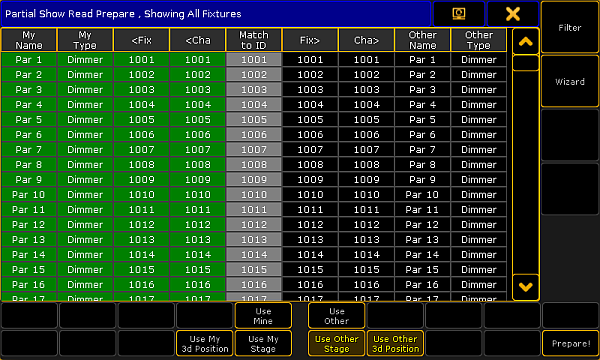The height and width of the screenshot is (360, 600).
Task: Select Par 12 in the Other Name column
Action: point(422,225)
